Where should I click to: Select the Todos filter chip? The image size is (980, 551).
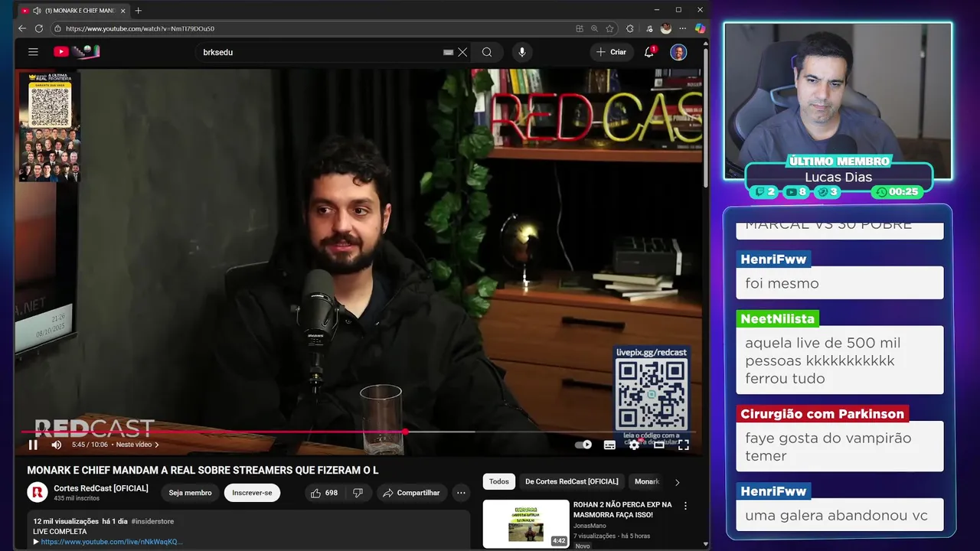499,481
